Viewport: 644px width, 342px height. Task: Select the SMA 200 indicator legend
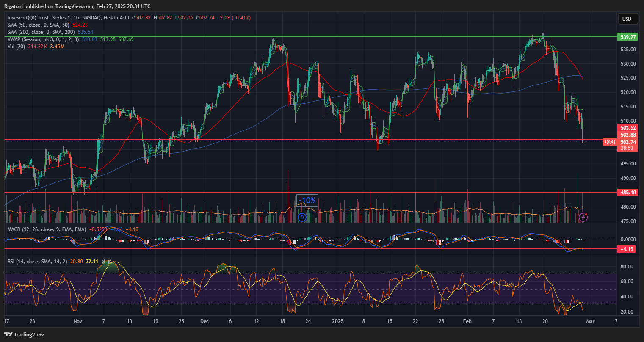coord(41,32)
